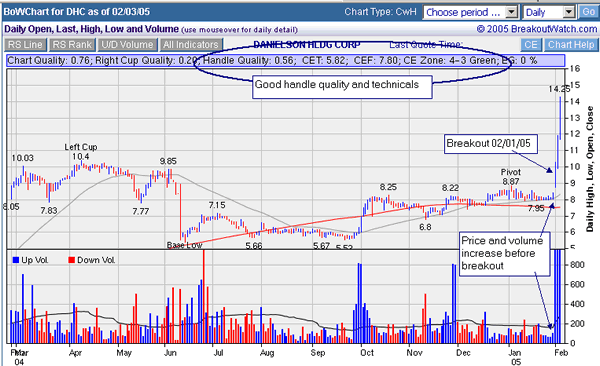Click the Jun label on time axis
The width and height of the screenshot is (600, 366).
coord(170,353)
